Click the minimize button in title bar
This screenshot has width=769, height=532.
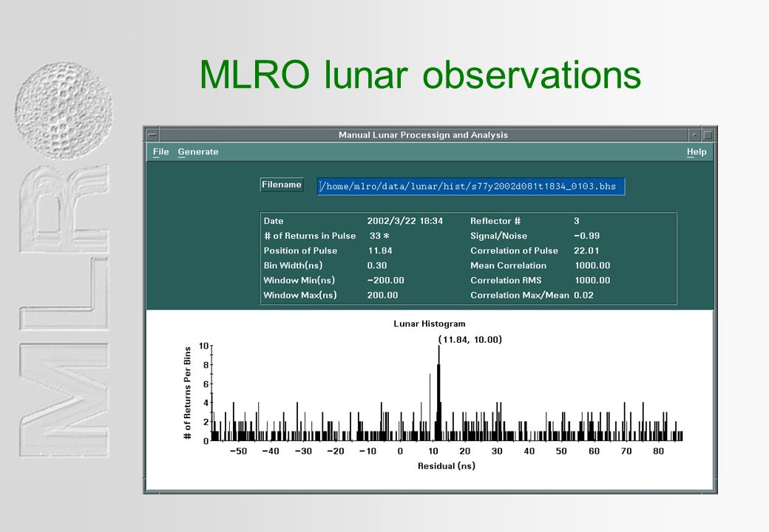point(694,134)
